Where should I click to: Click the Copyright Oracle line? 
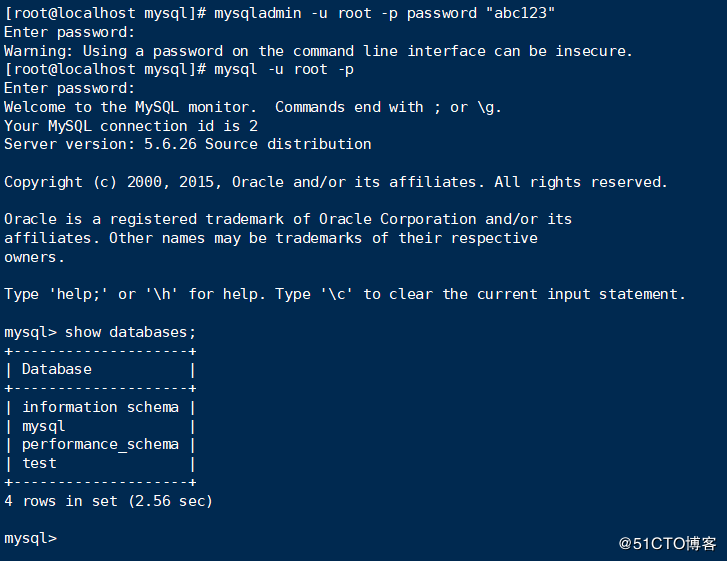336,182
